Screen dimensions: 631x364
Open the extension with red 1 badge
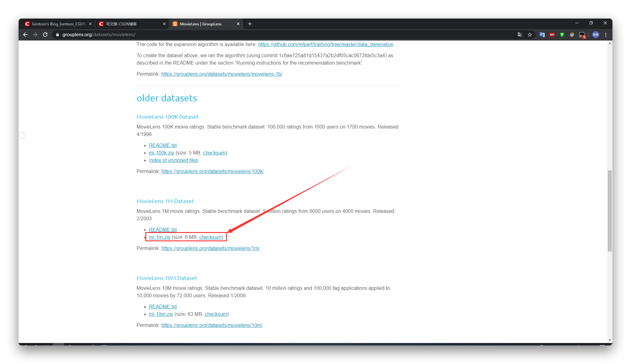tap(582, 35)
